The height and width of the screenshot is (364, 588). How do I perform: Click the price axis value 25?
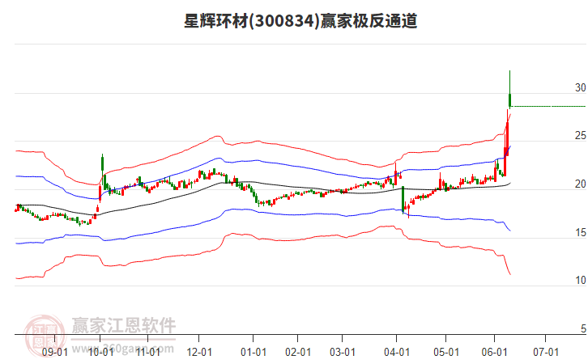click(x=580, y=136)
